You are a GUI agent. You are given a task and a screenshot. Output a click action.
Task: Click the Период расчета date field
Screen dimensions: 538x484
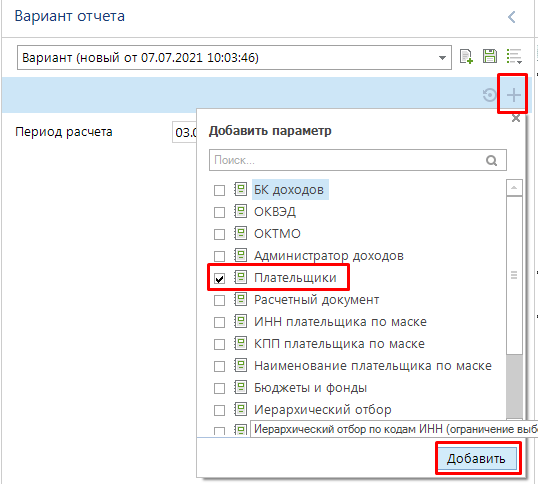tap(185, 132)
